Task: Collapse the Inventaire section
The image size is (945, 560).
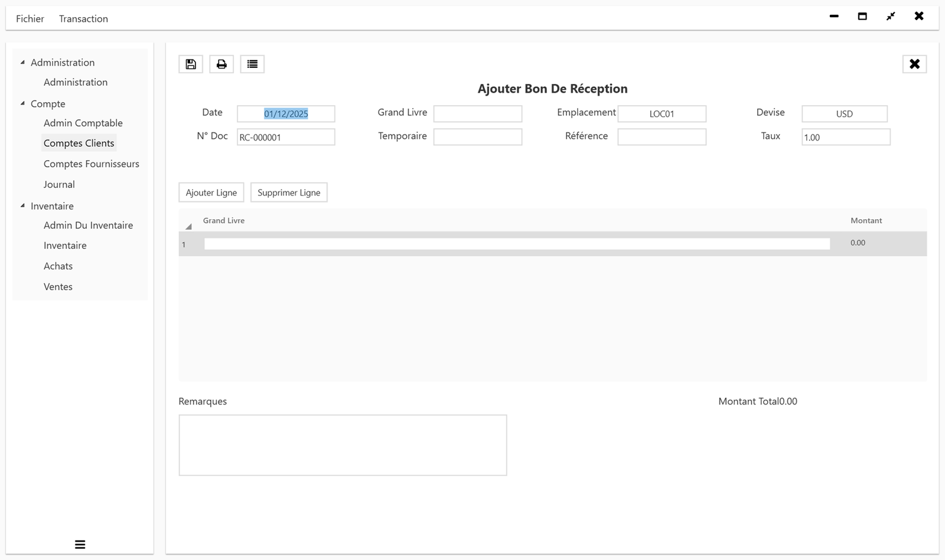Action: coord(22,206)
